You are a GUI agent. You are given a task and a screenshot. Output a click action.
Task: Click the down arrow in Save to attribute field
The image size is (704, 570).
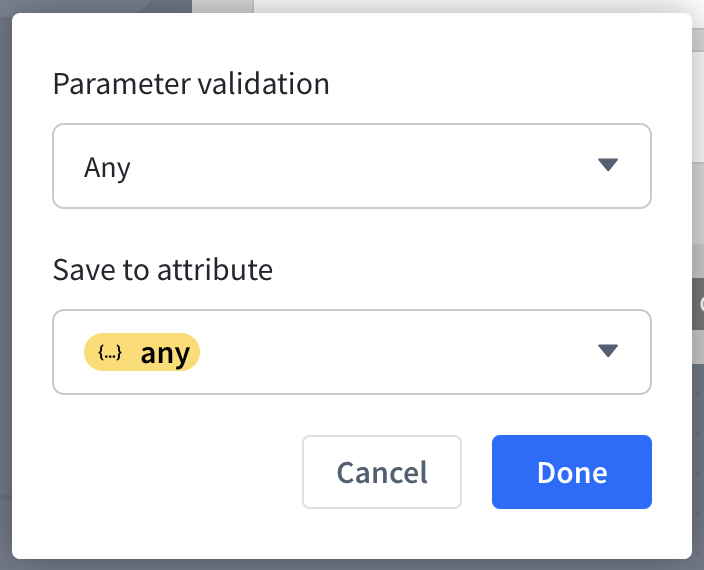coord(608,351)
